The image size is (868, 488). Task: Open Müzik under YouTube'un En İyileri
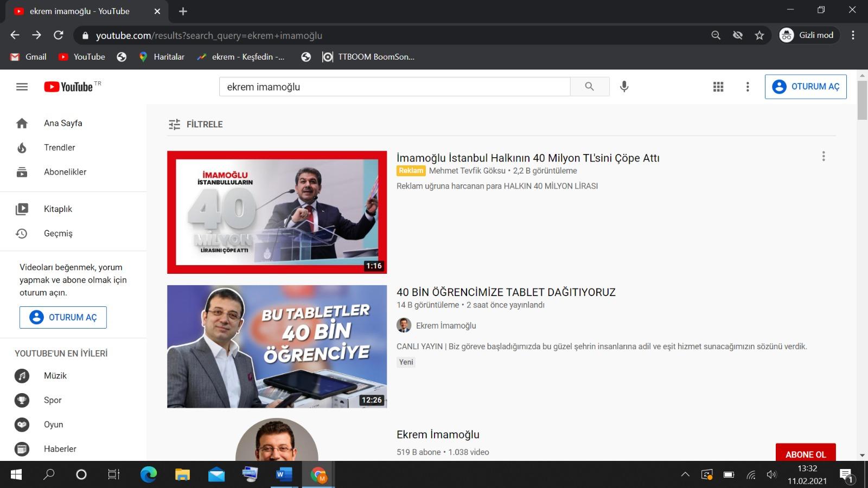[x=55, y=375]
